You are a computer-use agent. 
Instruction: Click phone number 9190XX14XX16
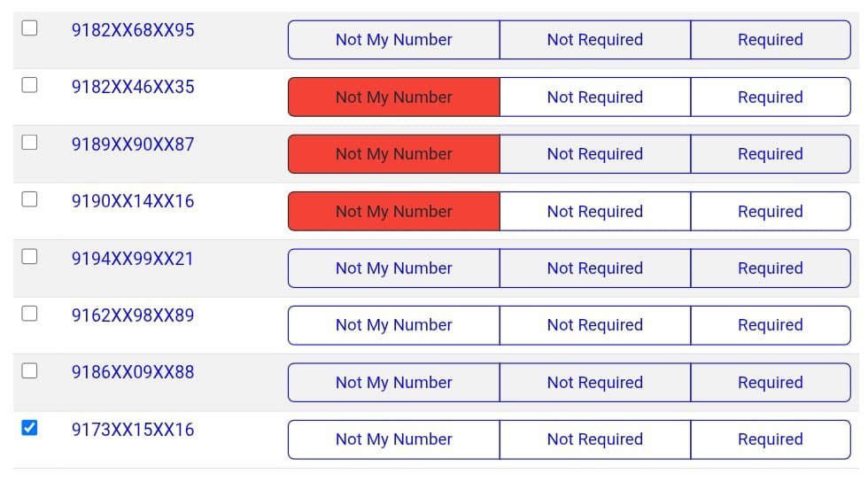[x=133, y=201]
